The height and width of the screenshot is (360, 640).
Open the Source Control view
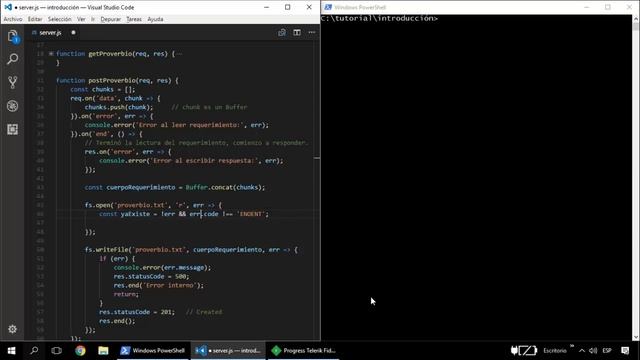pos(13,82)
